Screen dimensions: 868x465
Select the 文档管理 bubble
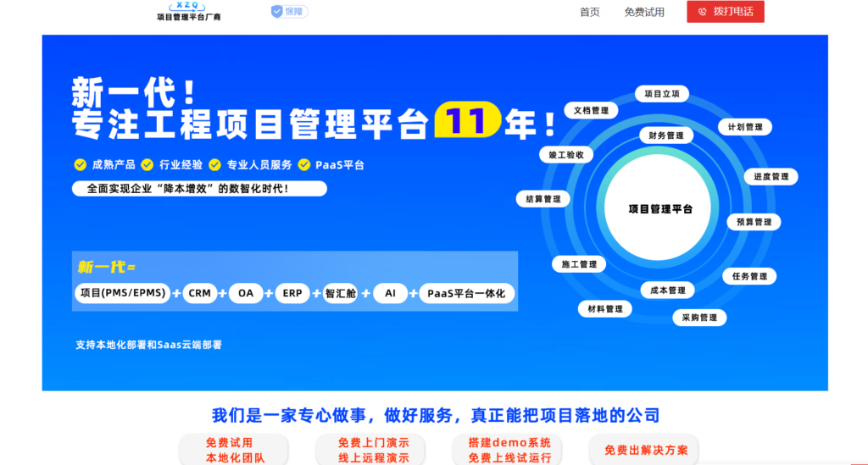point(591,111)
